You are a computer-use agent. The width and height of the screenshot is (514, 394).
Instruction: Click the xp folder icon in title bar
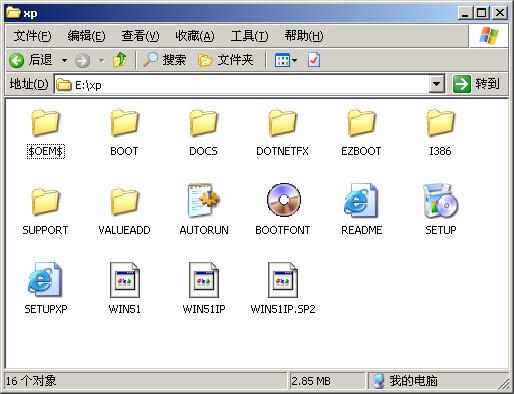point(13,13)
